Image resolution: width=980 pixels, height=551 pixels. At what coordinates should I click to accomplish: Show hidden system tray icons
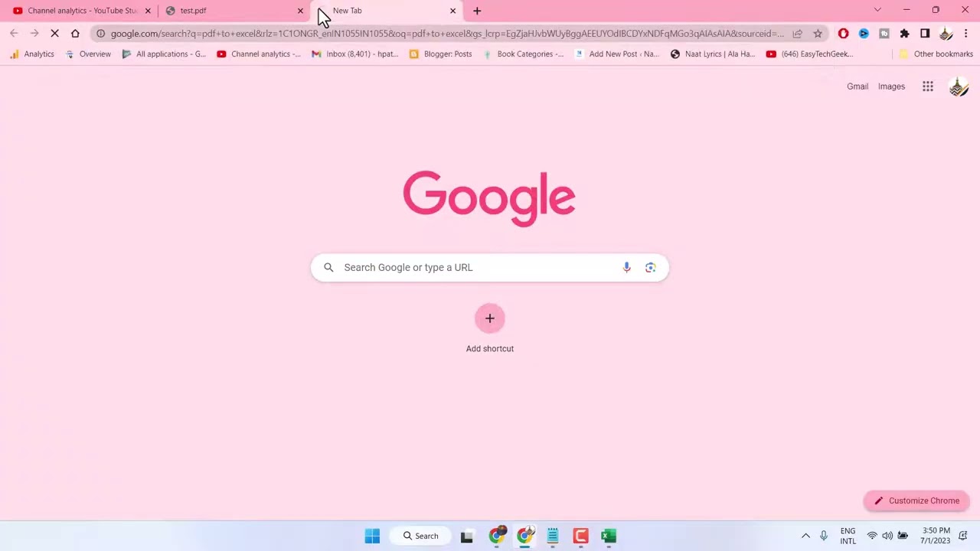point(805,536)
